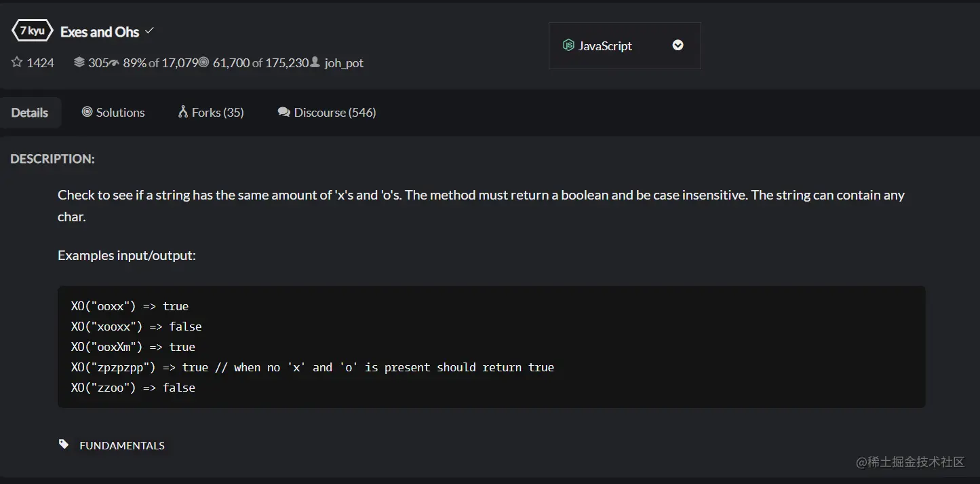
Task: Click the Exes and Ohs kata title
Action: tap(100, 32)
